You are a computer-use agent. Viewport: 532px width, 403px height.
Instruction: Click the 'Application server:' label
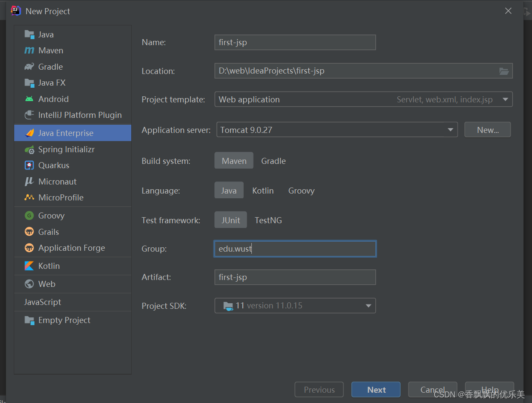[x=176, y=130]
